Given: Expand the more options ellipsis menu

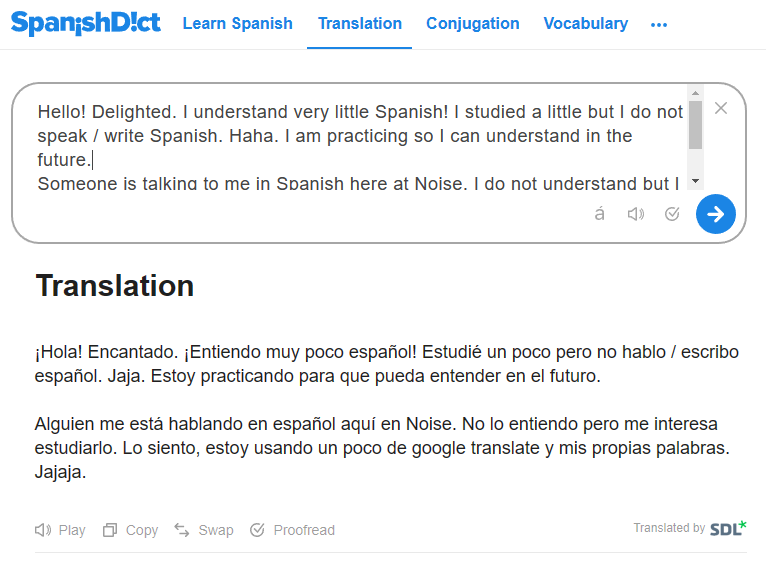Looking at the screenshot, I should [658, 24].
